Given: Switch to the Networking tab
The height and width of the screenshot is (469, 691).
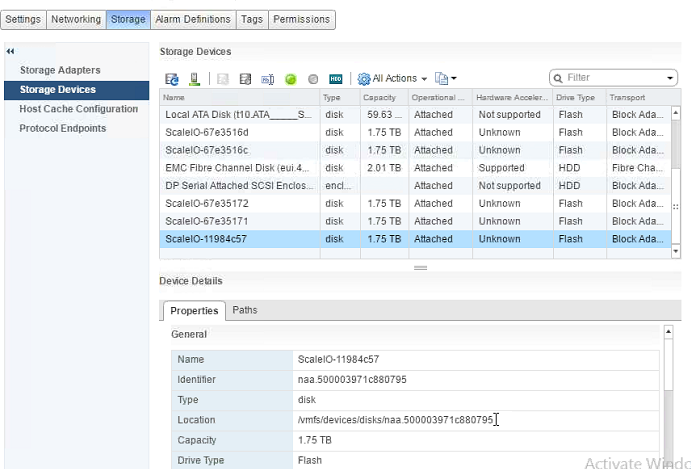Looking at the screenshot, I should [x=75, y=19].
